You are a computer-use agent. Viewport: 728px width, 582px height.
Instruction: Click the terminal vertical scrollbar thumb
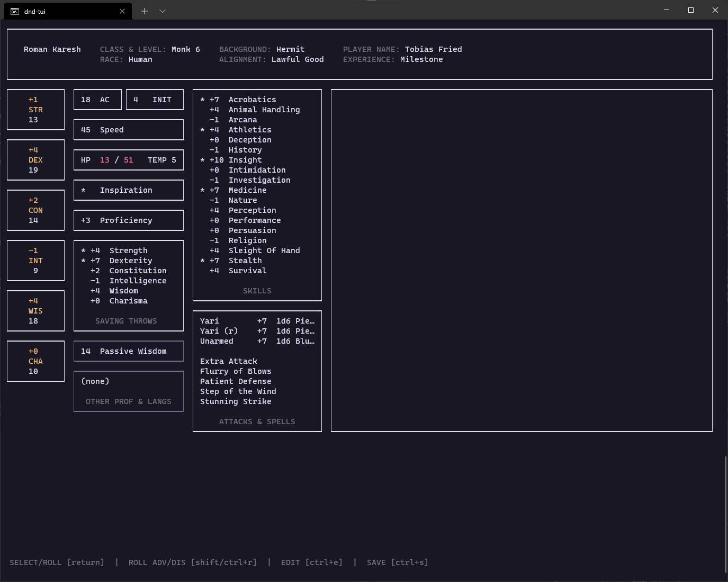(725, 514)
